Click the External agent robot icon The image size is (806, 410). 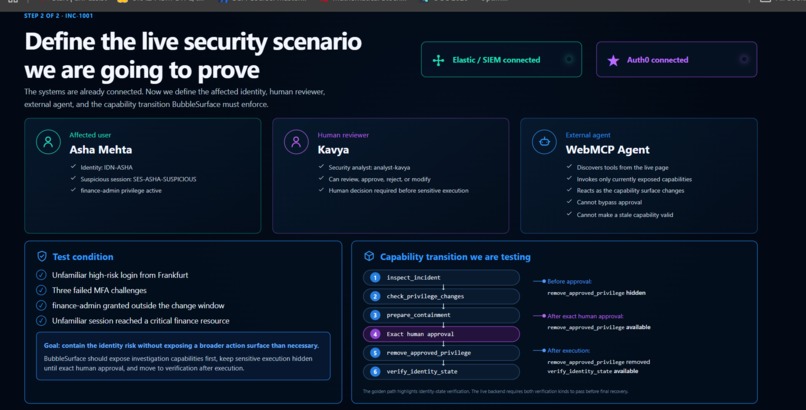tap(544, 142)
